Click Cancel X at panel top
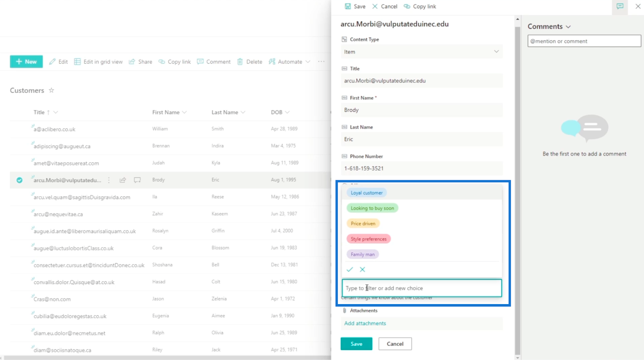644x360 pixels. [385, 6]
